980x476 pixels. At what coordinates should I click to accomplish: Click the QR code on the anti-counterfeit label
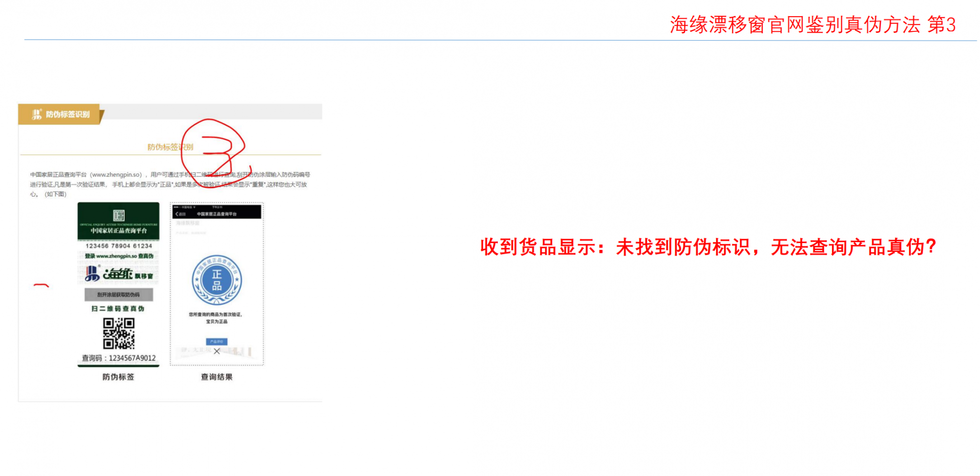119,333
